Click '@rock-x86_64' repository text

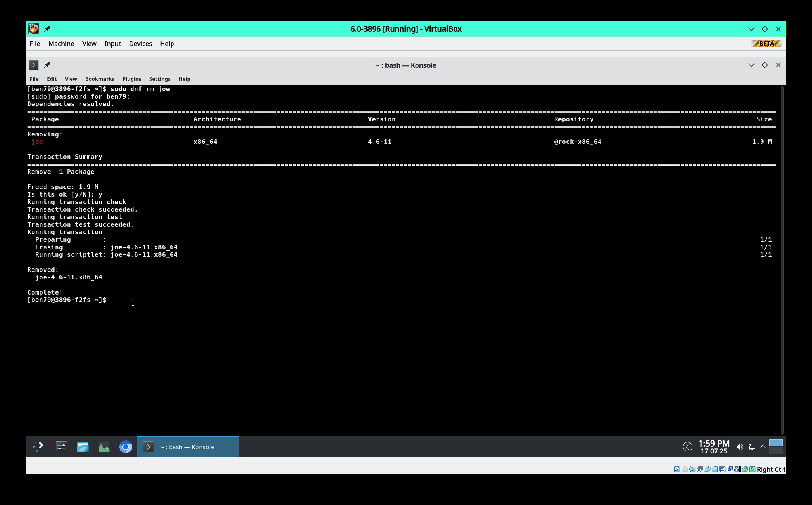578,142
